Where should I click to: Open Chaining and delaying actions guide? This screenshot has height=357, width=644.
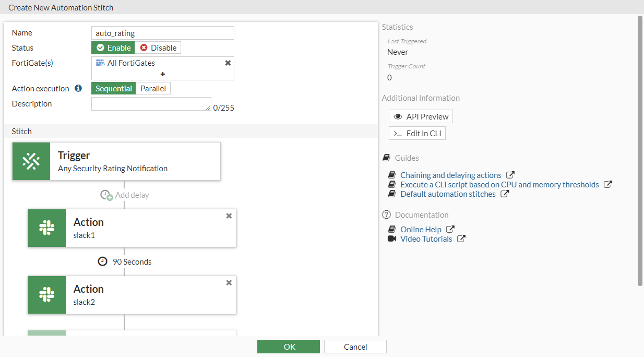pyautogui.click(x=450, y=175)
